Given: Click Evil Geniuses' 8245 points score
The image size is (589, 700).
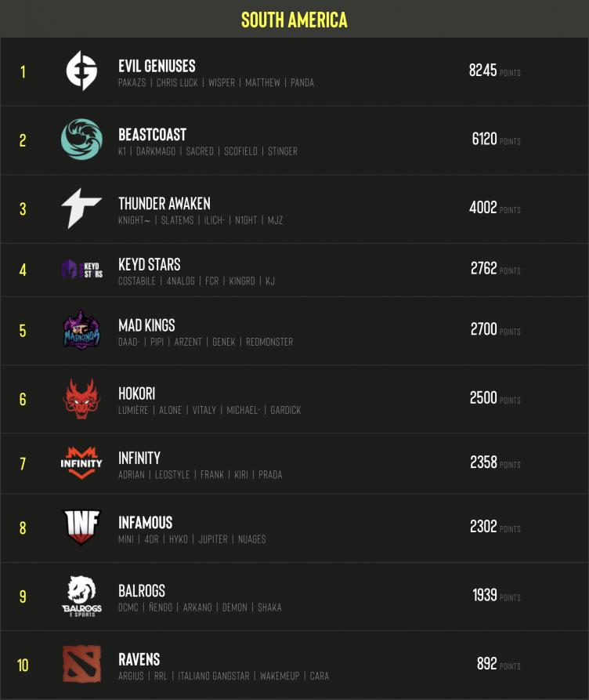Looking at the screenshot, I should [482, 71].
